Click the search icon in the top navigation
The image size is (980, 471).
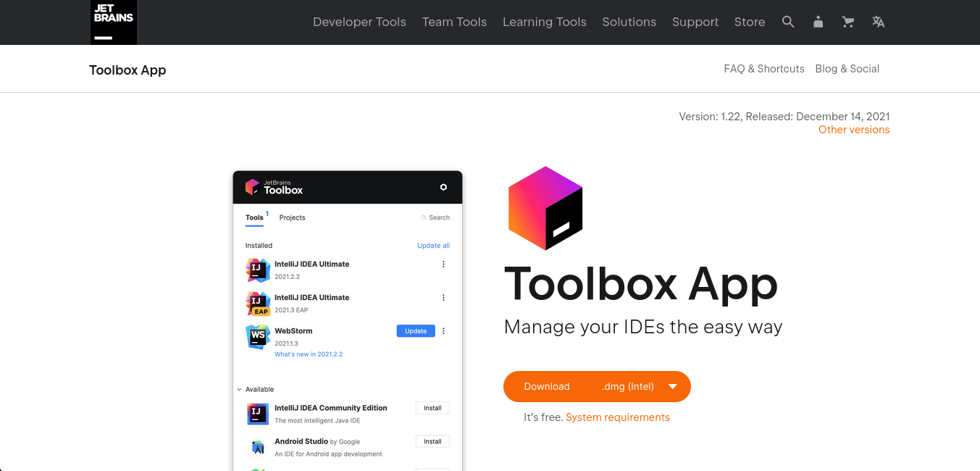788,22
